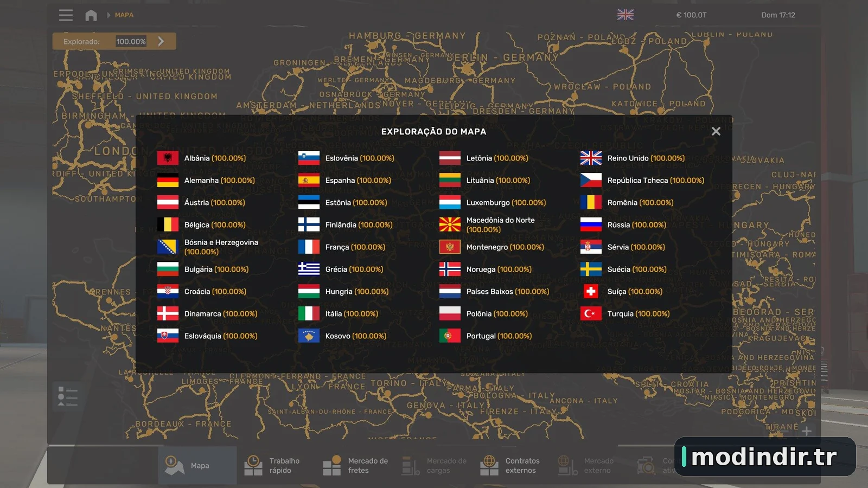868x488 pixels.
Task: Click the Montenegro flag icon
Action: (450, 247)
